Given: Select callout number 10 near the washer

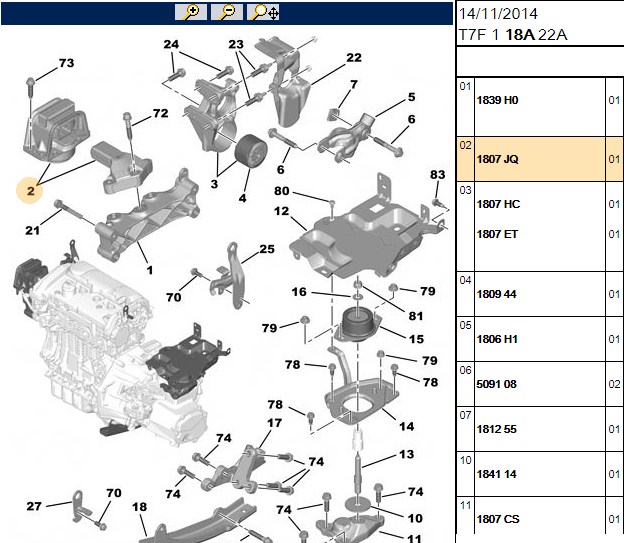Looking at the screenshot, I should (x=415, y=518).
